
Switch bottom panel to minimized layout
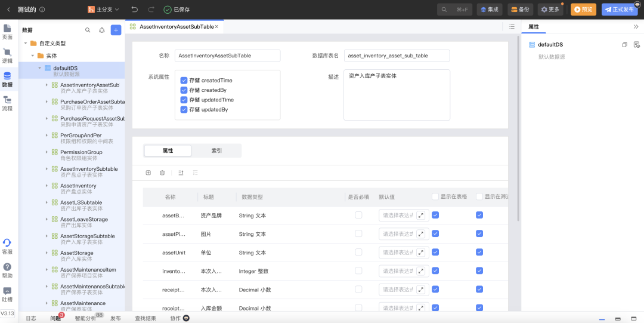(x=602, y=319)
